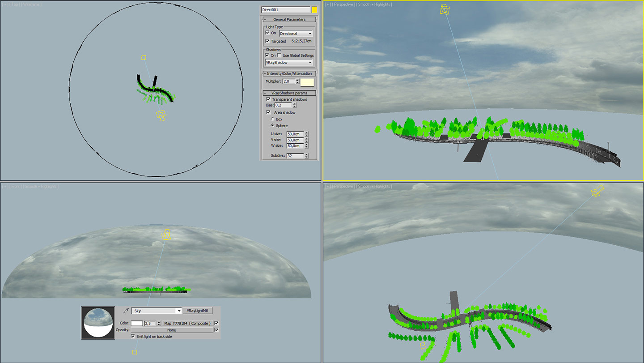Open the Front viewport label menu
The width and height of the screenshot is (644, 363).
pos(16,186)
